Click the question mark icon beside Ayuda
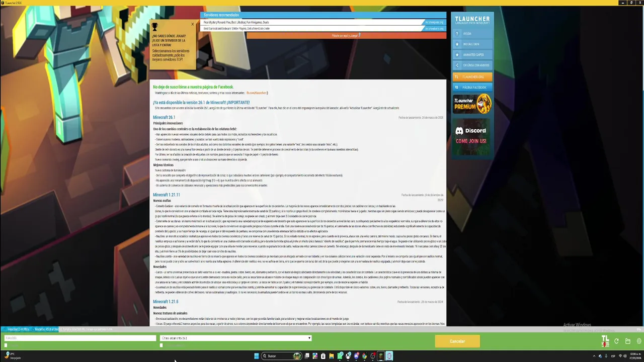This screenshot has width=644, height=362. [457, 34]
